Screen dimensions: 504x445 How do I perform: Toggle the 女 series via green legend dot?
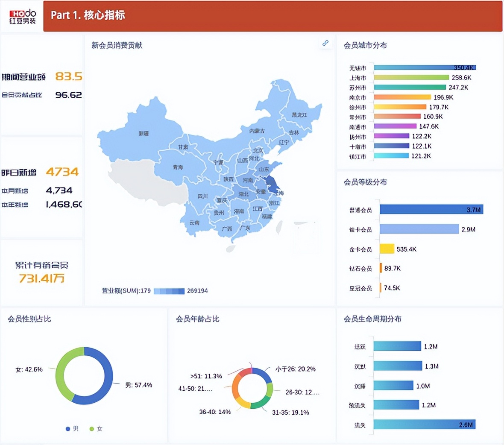click(x=91, y=429)
